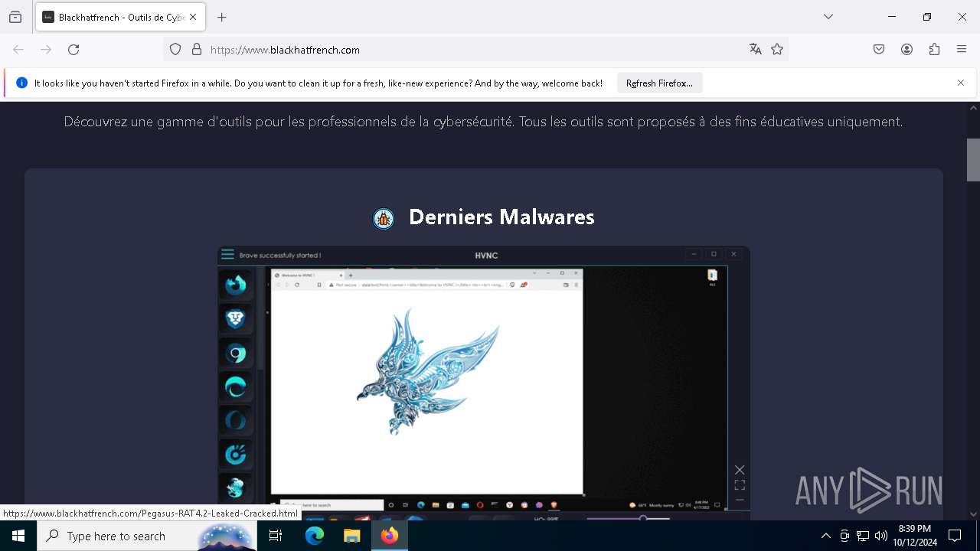This screenshot has width=980, height=551.
Task: Select the Brave lion icon in HVNC sidebar
Action: (236, 318)
